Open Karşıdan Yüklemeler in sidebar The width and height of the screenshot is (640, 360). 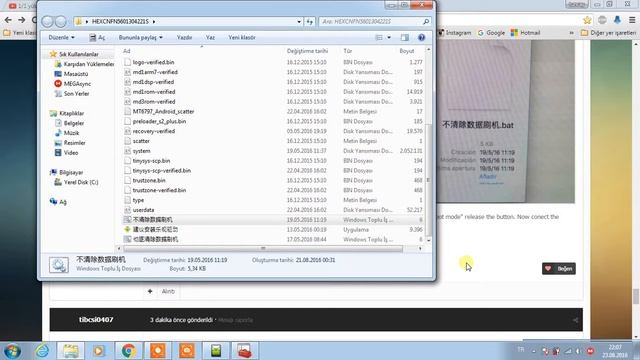click(84, 64)
